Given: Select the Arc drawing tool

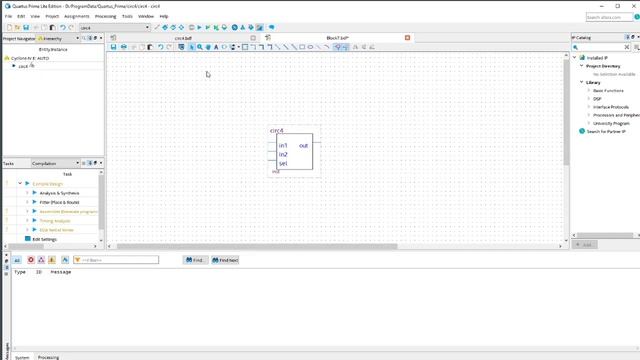Looking at the screenshot, I should point(327,47).
